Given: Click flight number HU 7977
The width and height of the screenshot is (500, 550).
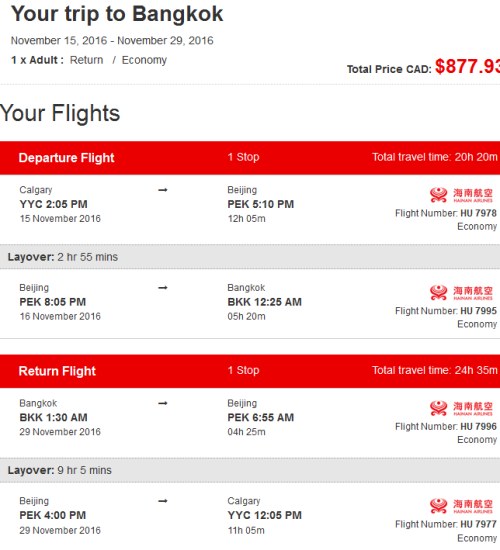Looking at the screenshot, I should pyautogui.click(x=478, y=524).
